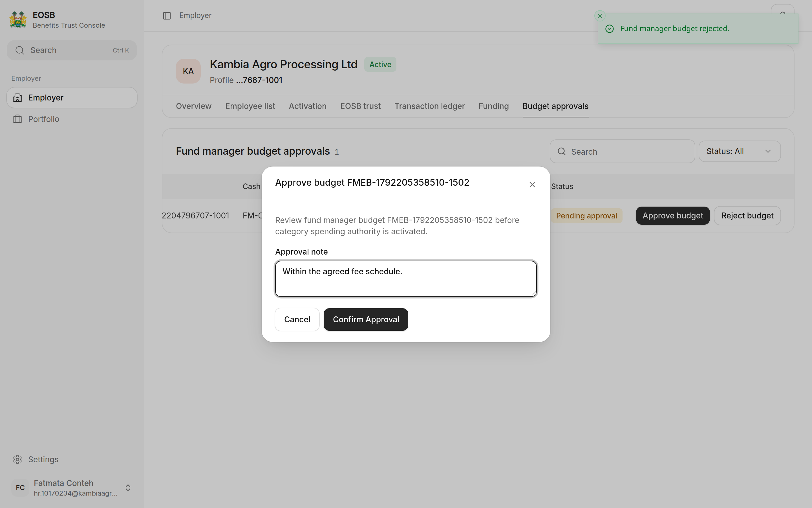Dismiss the toast notification close icon

(x=600, y=16)
